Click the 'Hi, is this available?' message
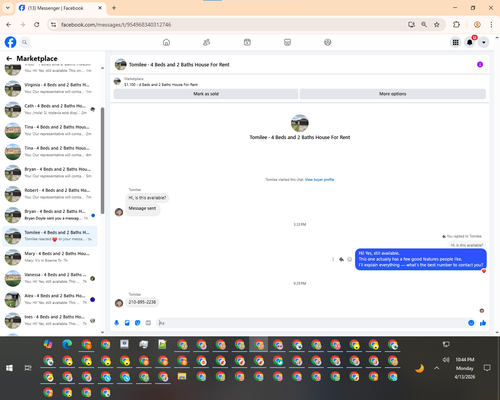Image resolution: width=500 pixels, height=400 pixels. click(x=147, y=198)
